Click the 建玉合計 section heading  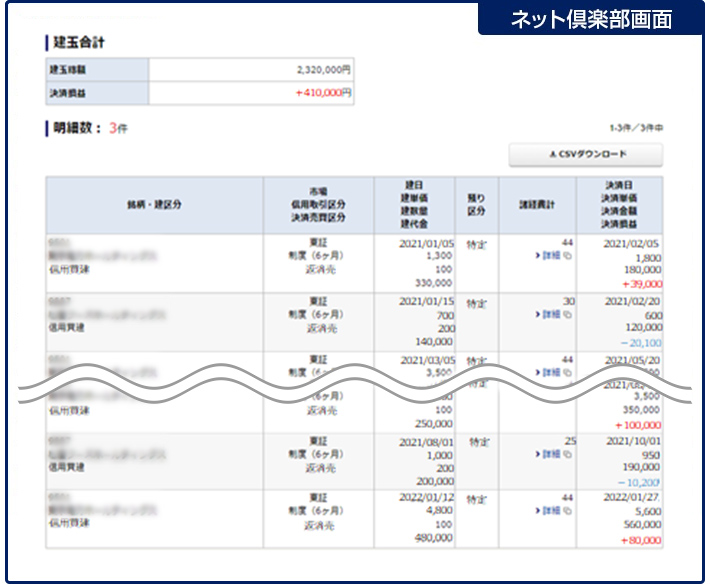point(80,42)
